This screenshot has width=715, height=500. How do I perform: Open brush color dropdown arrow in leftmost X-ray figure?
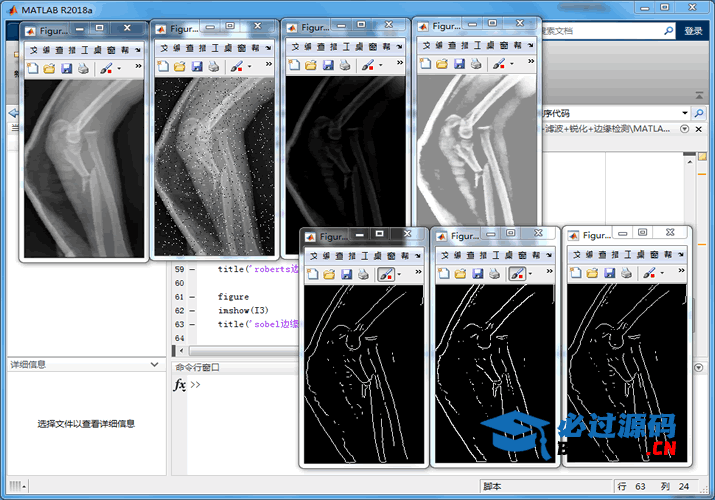(x=119, y=68)
